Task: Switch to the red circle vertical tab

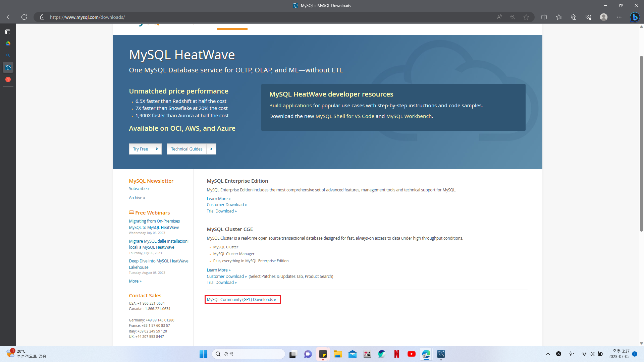Action: 8,79
